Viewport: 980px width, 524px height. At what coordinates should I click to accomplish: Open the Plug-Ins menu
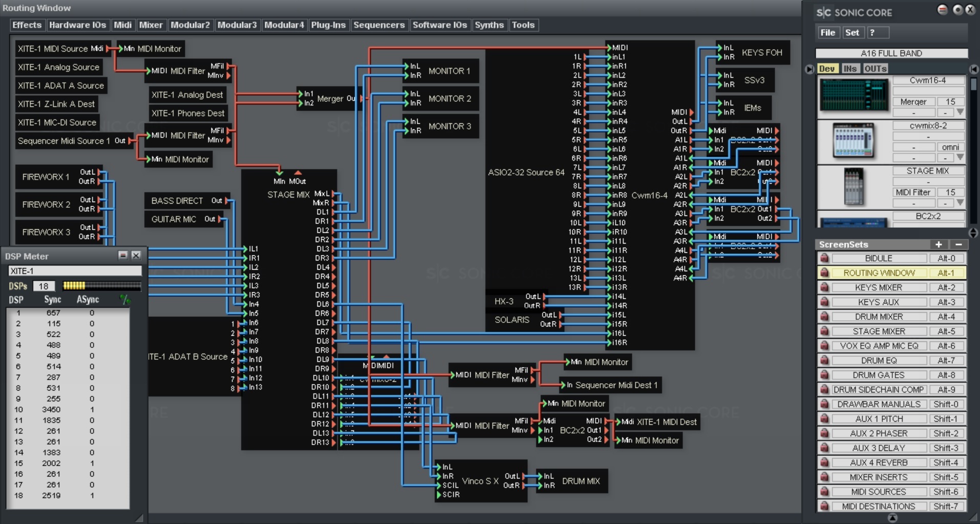click(328, 25)
